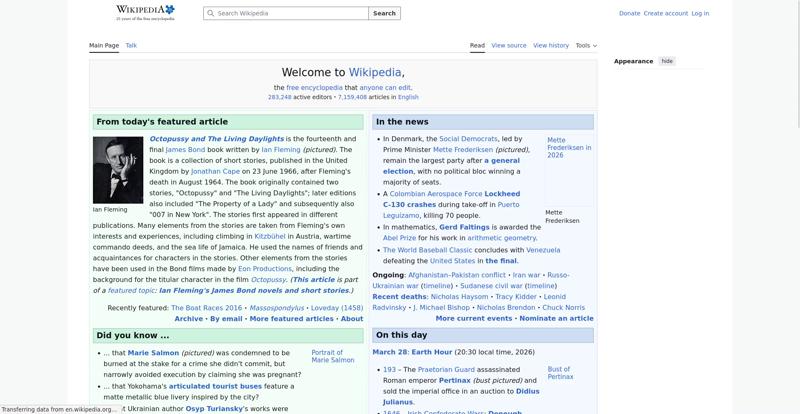The image size is (800, 414).
Task: Select the View history tab
Action: click(x=550, y=45)
